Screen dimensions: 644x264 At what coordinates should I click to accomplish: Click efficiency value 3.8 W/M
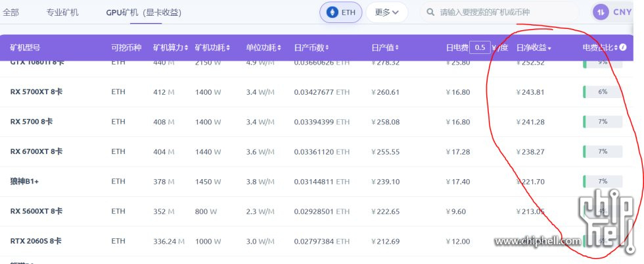click(260, 182)
